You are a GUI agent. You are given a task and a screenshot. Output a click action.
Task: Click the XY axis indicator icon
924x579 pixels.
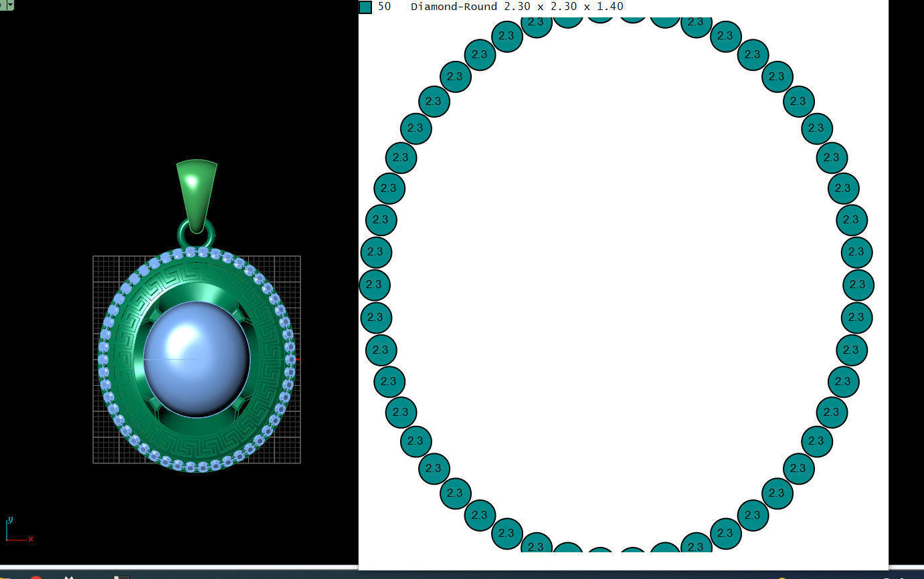pos(19,529)
